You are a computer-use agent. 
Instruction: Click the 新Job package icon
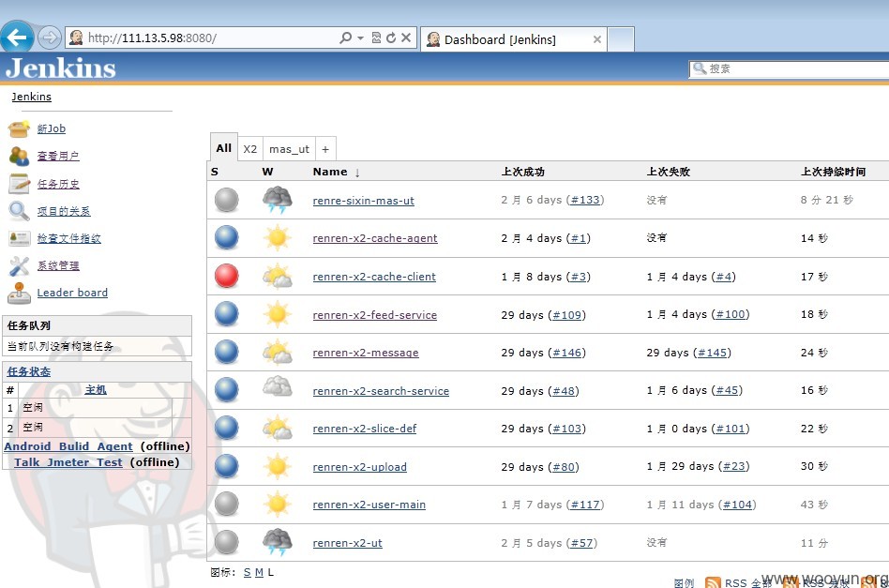19,128
